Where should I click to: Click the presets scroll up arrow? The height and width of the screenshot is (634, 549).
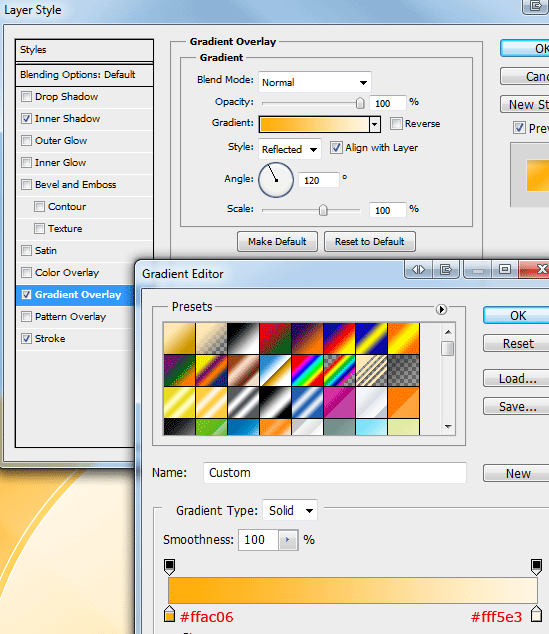click(448, 332)
